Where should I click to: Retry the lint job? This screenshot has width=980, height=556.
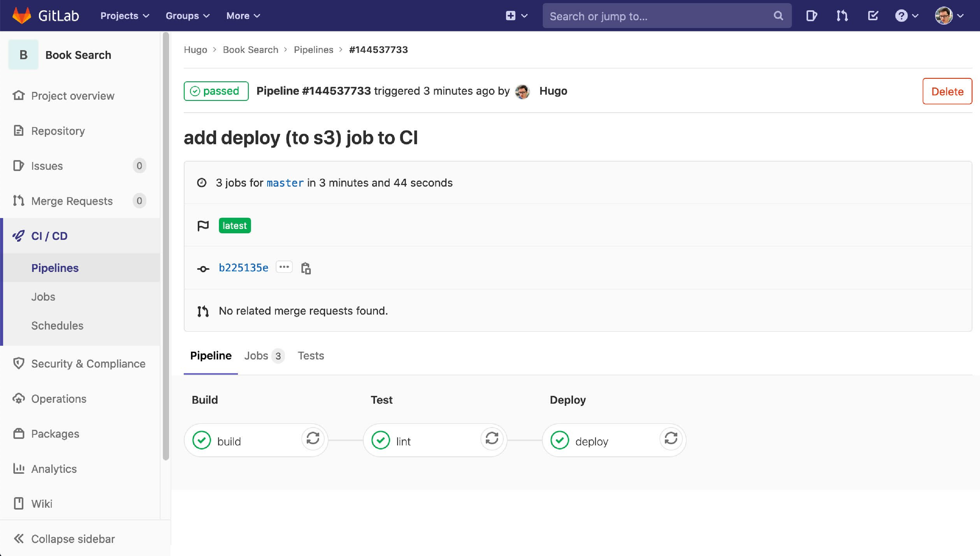click(x=492, y=438)
